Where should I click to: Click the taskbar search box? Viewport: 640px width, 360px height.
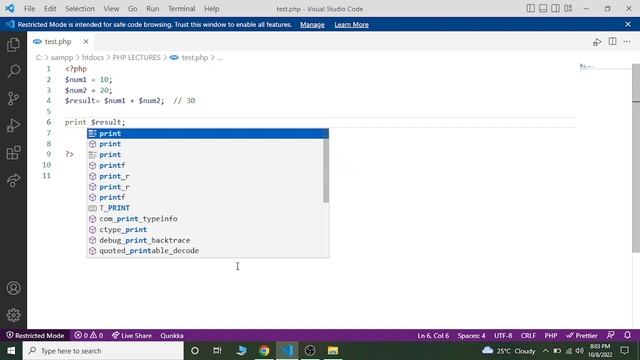[x=103, y=351]
